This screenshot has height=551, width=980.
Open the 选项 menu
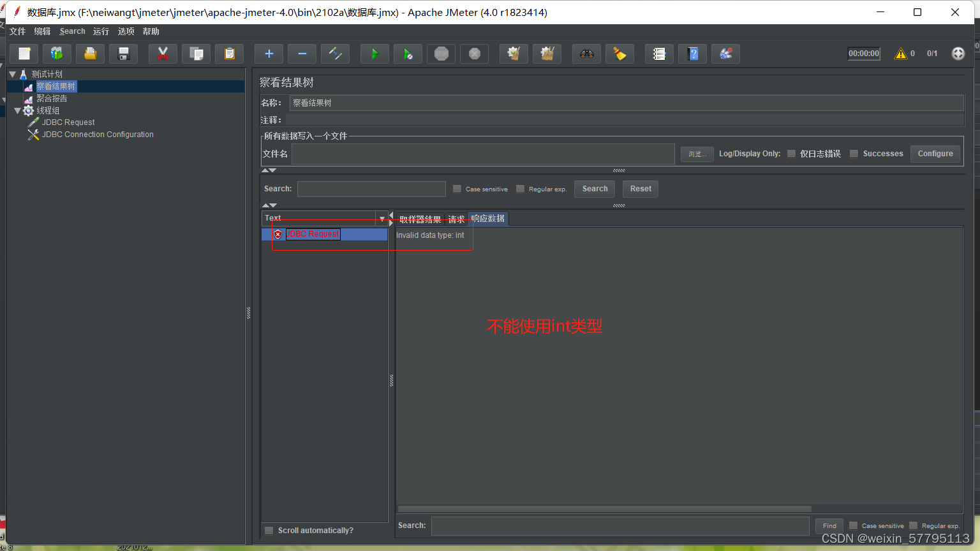126,31
